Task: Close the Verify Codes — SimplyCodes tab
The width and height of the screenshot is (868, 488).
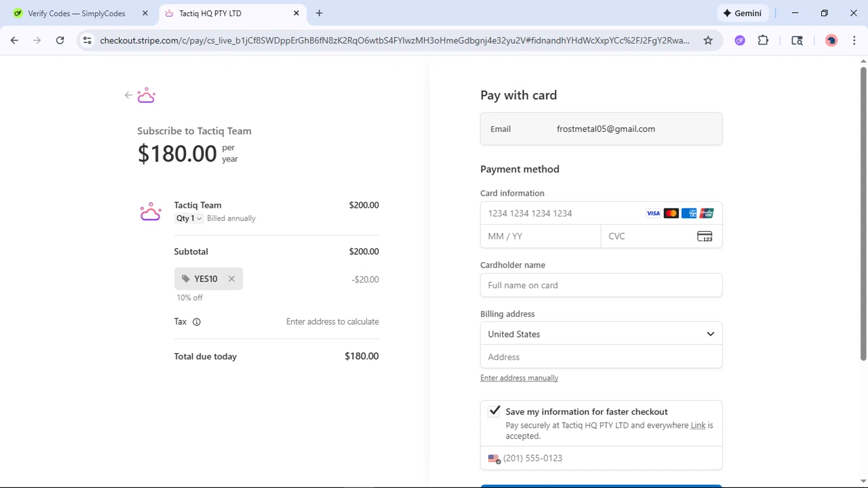Action: (x=145, y=13)
